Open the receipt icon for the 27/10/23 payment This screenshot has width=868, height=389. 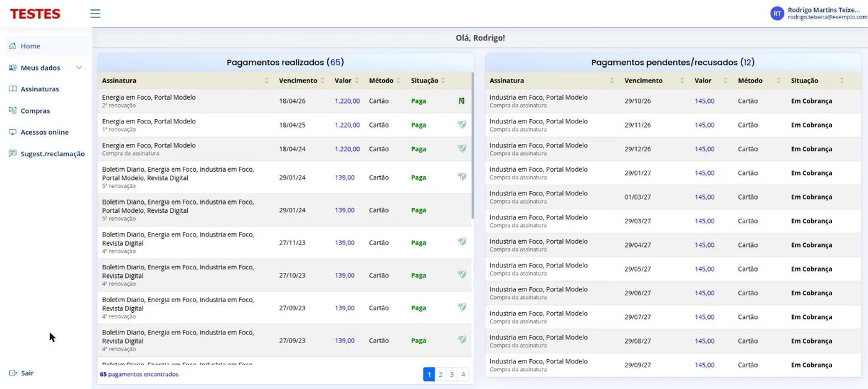click(x=462, y=275)
